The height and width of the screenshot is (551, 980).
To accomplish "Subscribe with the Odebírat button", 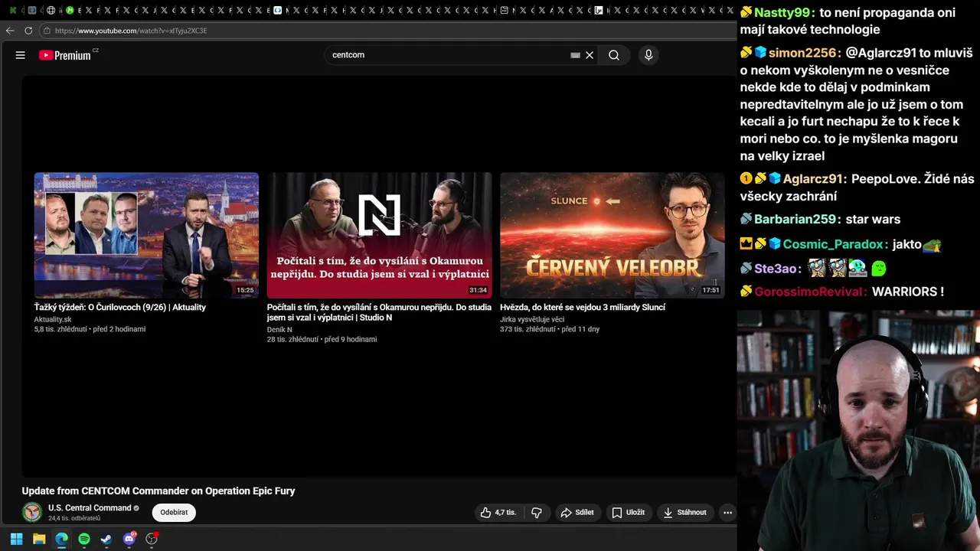I will pyautogui.click(x=174, y=513).
